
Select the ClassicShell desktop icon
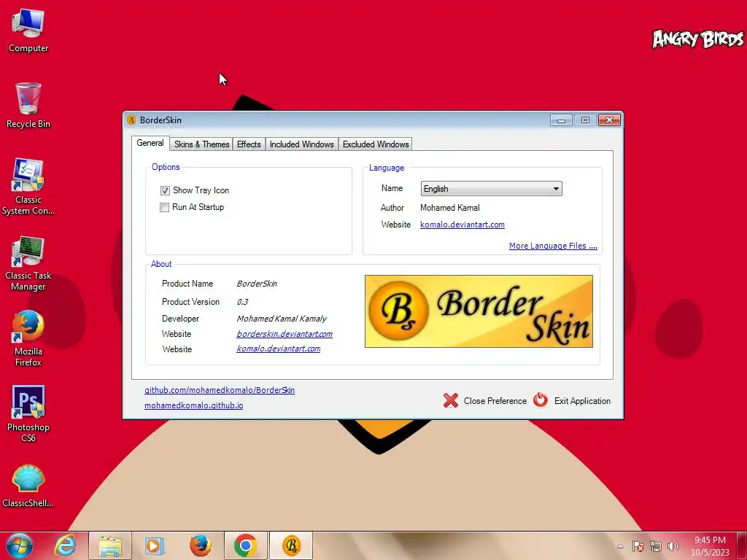[x=28, y=486]
